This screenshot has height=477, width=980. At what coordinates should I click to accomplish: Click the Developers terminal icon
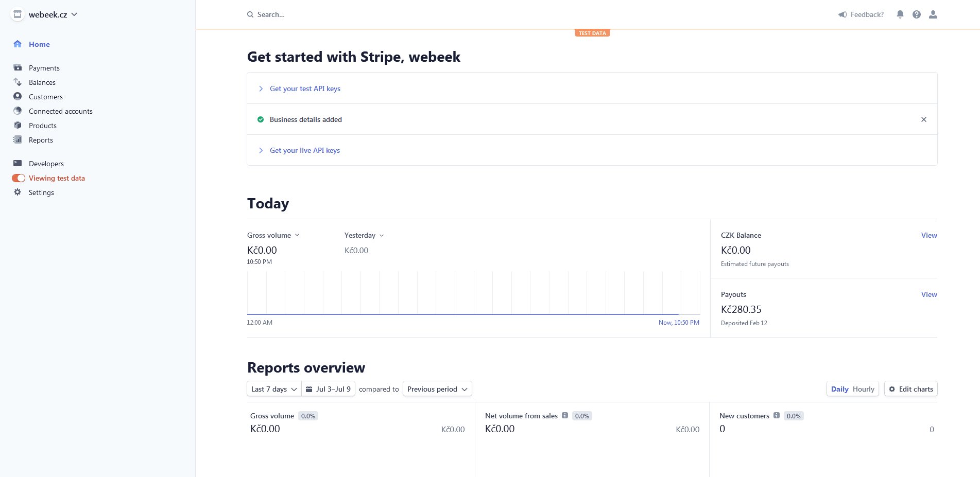(18, 163)
